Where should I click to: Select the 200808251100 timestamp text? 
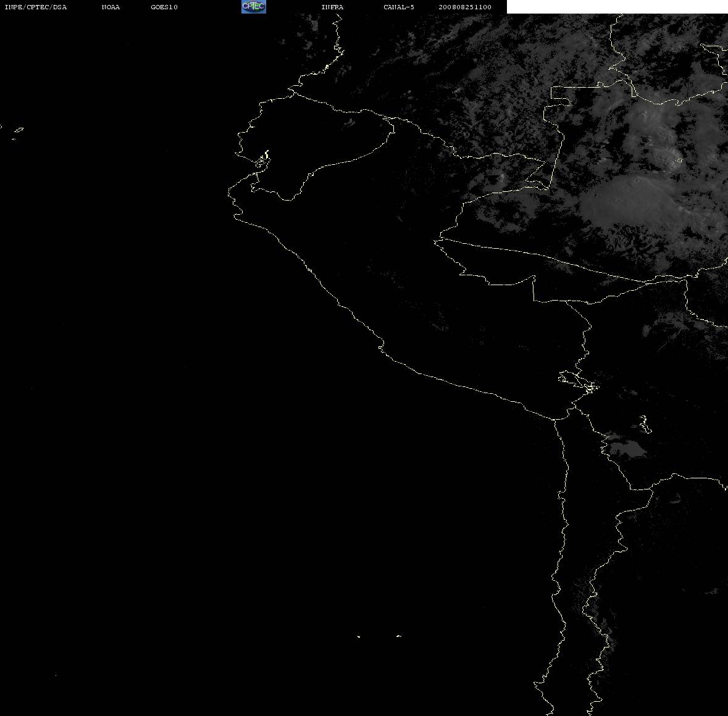(465, 7)
